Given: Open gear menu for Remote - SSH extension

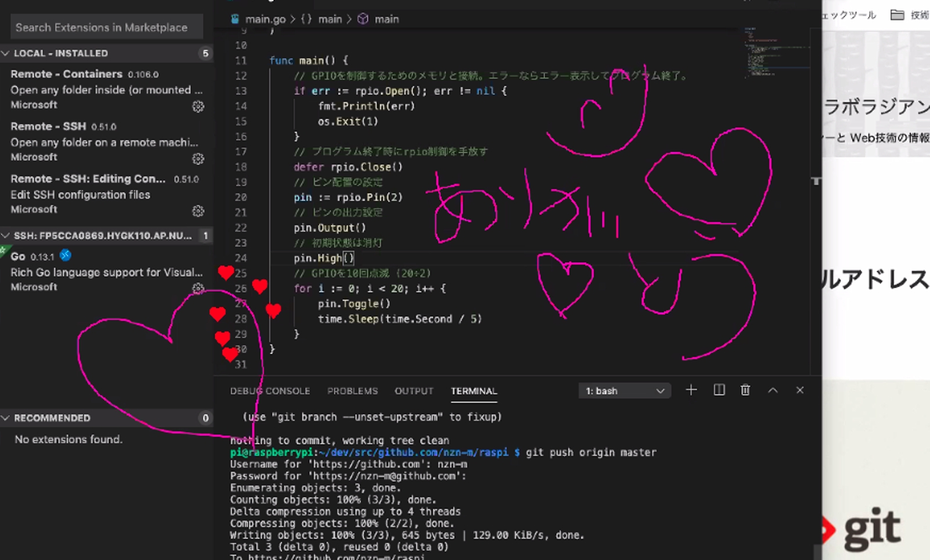Looking at the screenshot, I should 198,159.
